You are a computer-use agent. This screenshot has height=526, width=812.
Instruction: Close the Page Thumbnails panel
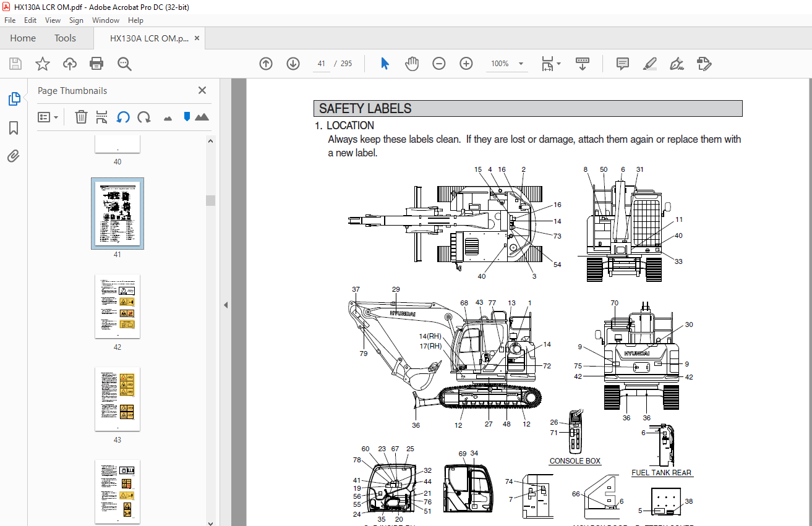(x=202, y=90)
